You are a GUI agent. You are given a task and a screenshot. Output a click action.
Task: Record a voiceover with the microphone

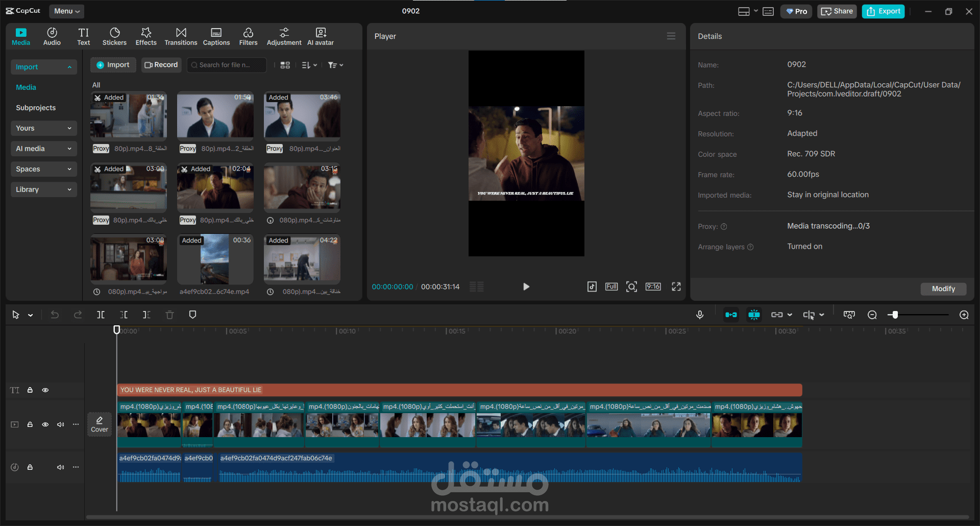click(x=700, y=315)
